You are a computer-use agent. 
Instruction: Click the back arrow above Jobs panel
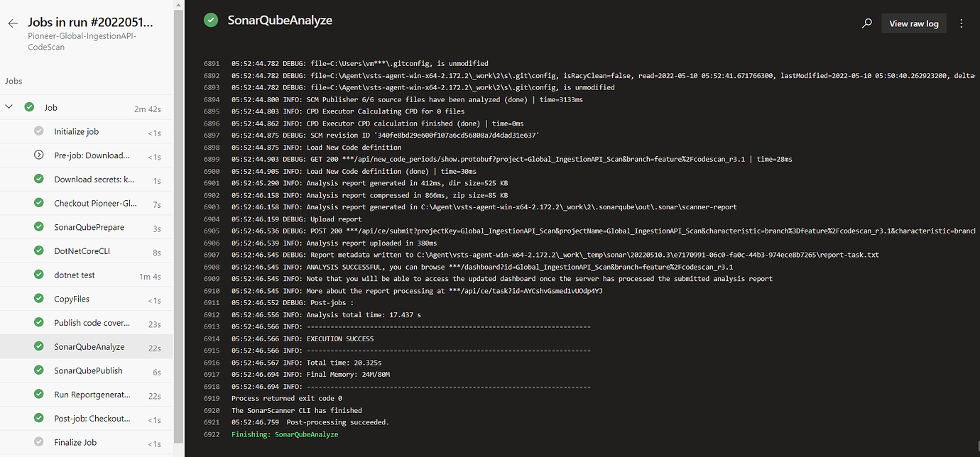click(x=12, y=22)
